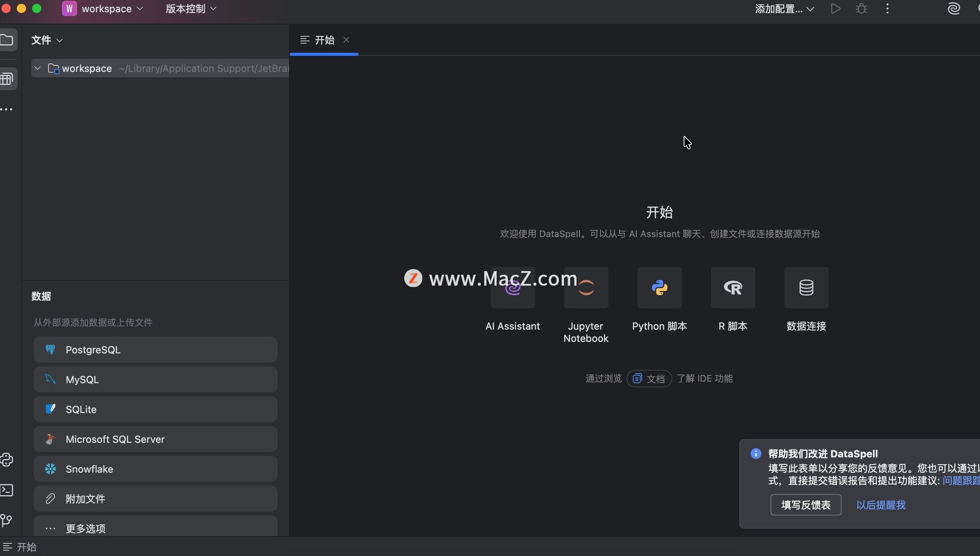
Task: Click the workspace path ~/Library/Application Support text
Action: [x=204, y=68]
